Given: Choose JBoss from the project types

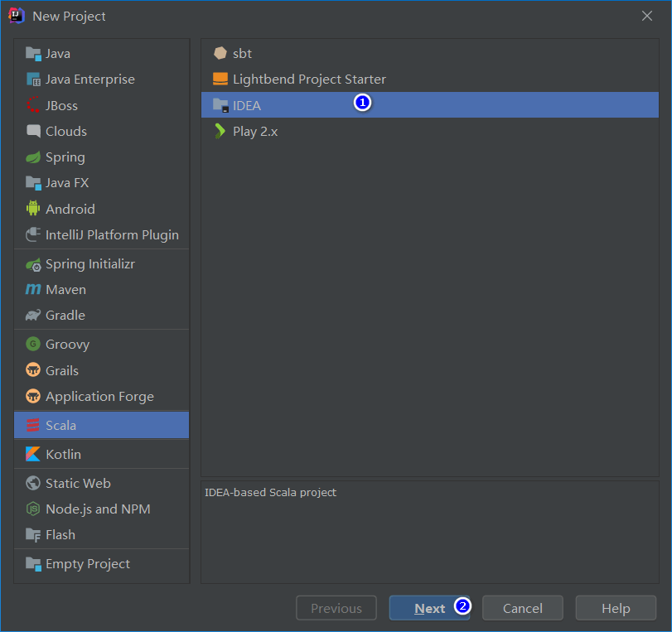Looking at the screenshot, I should tap(33, 105).
